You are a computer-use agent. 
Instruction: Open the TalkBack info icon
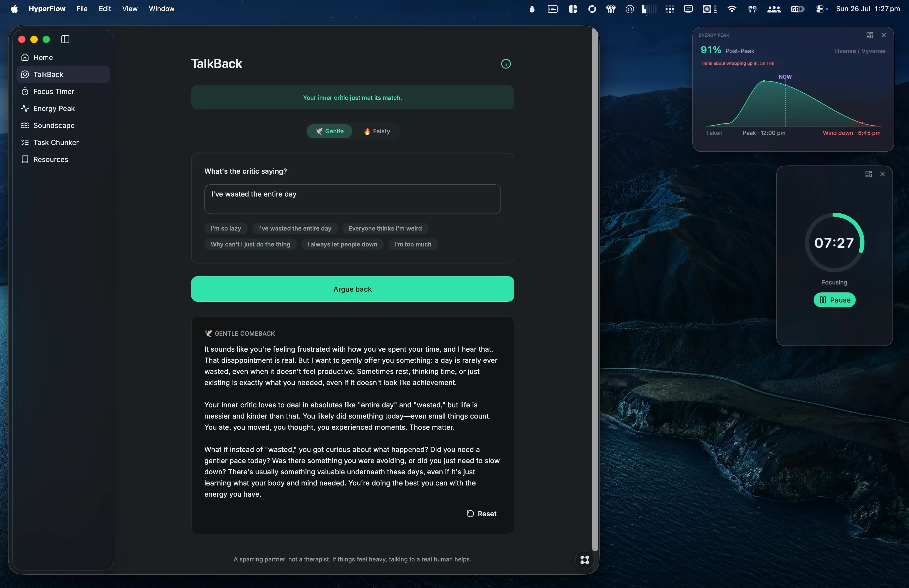tap(506, 64)
